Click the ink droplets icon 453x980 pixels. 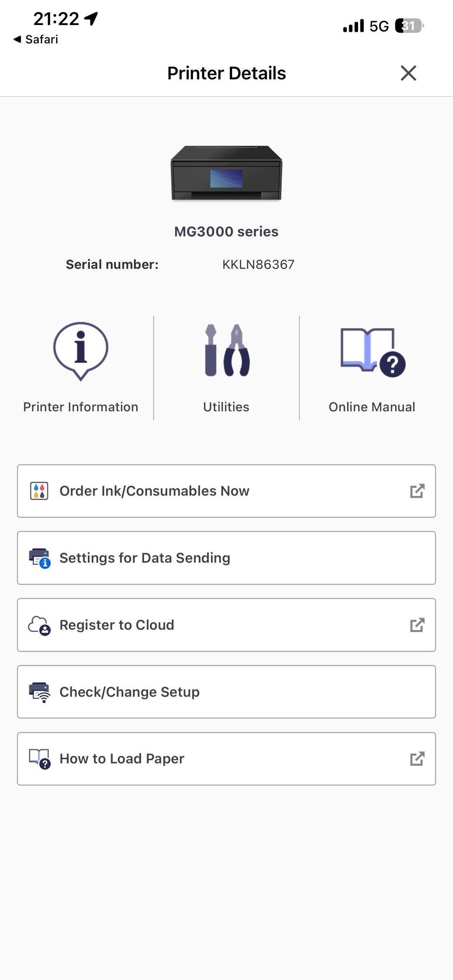[x=39, y=491]
